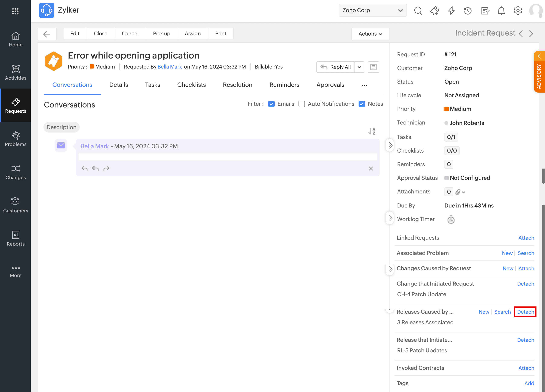Start the Worklog Timer clock icon
The height and width of the screenshot is (392, 545).
click(451, 220)
